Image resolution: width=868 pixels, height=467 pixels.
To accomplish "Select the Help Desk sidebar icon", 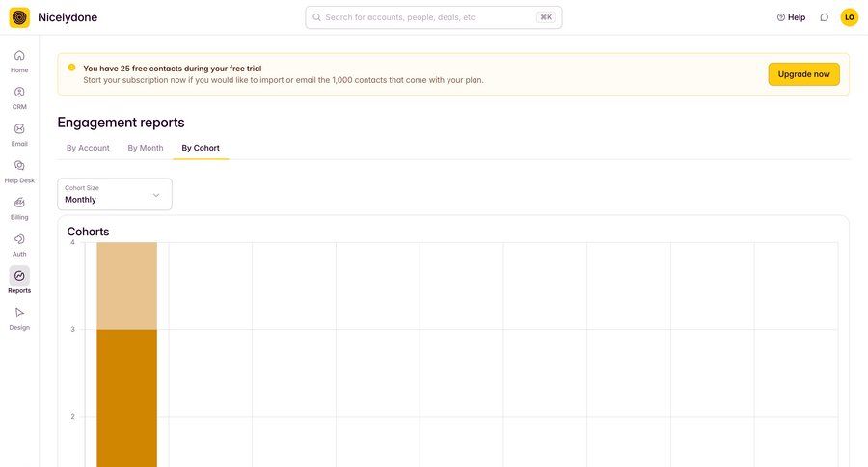I will (x=19, y=166).
